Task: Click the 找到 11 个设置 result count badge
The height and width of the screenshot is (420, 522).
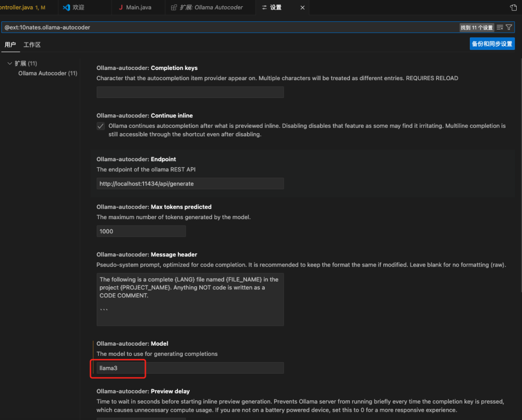Action: click(x=477, y=28)
